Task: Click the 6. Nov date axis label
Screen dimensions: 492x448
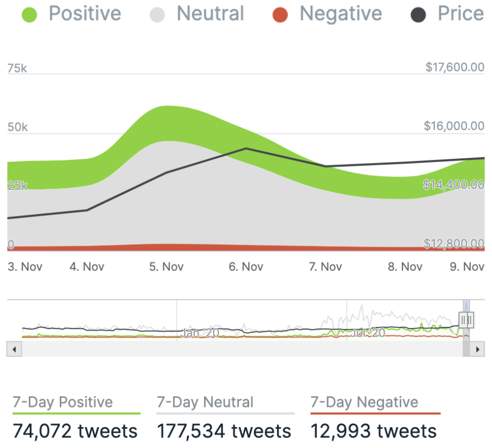Action: click(x=246, y=267)
